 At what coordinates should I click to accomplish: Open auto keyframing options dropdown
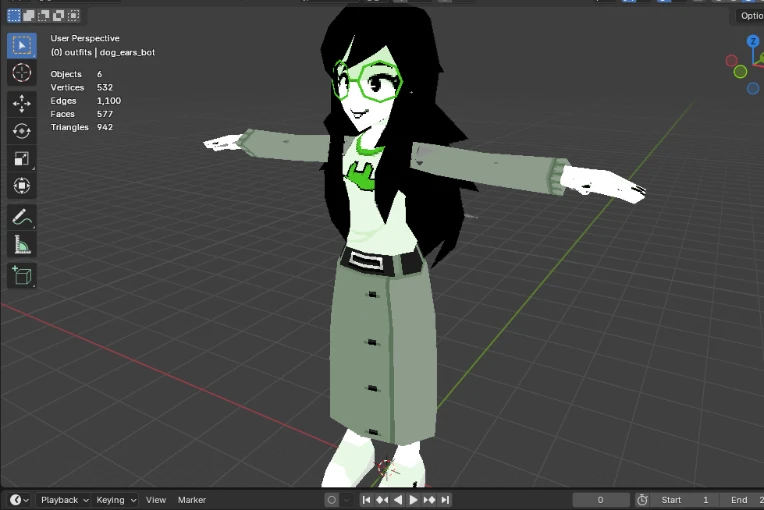tap(346, 500)
